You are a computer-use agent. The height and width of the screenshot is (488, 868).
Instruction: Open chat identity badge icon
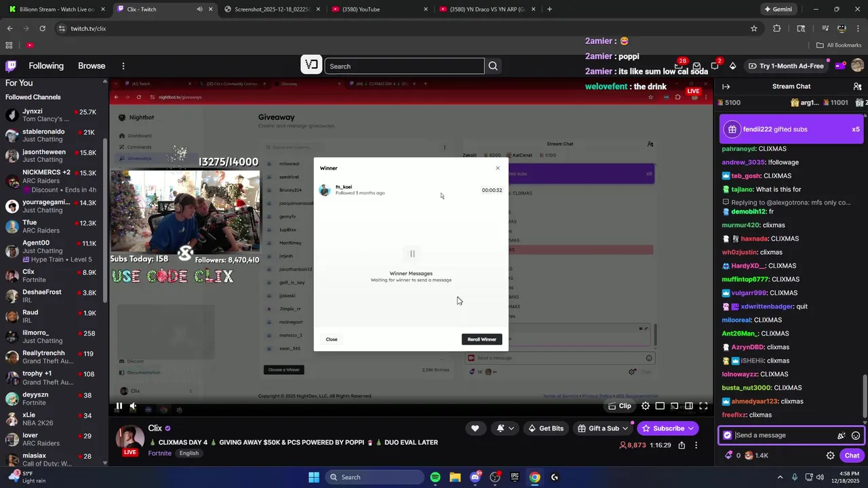728,436
